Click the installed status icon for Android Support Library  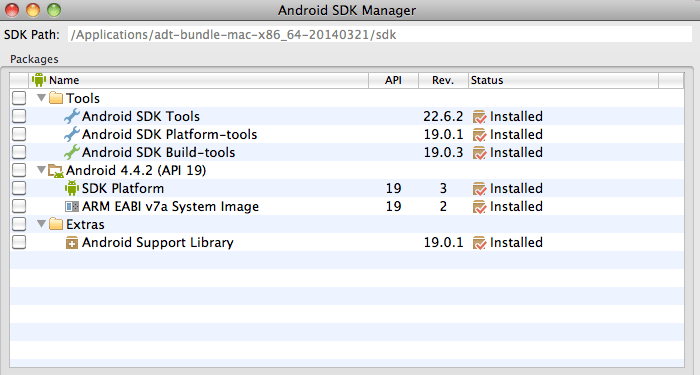click(x=479, y=242)
